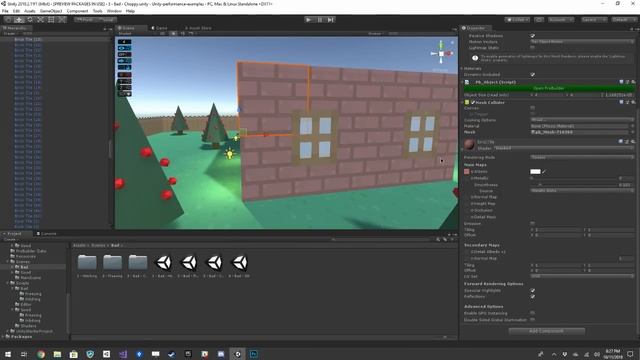
Task: Click the Step frame button
Action: tap(331, 20)
